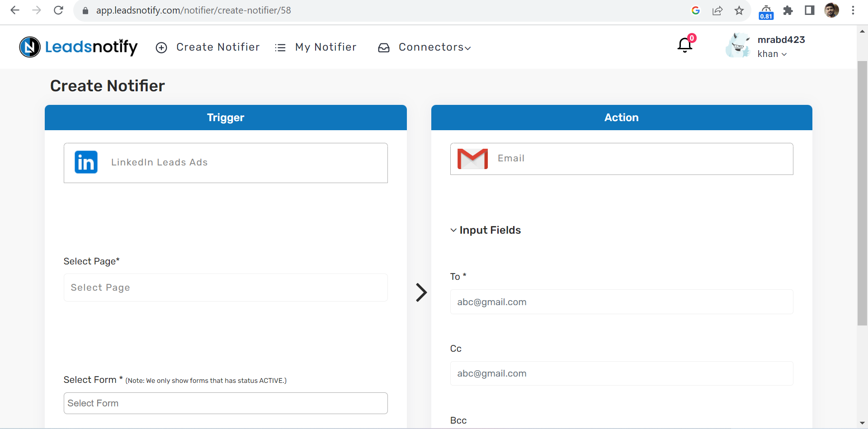Go forward in browser history
Image resolution: width=868 pixels, height=429 pixels.
pos(37,10)
